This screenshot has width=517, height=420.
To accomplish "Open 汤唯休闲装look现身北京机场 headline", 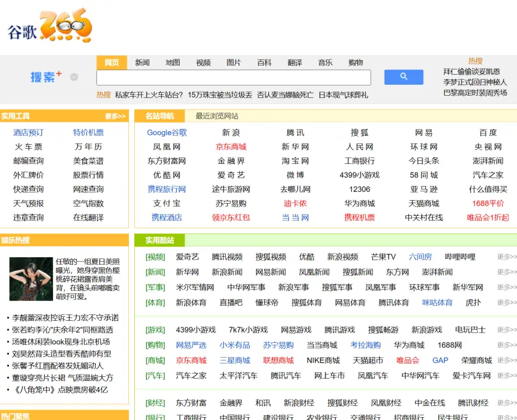I will click(x=61, y=342).
